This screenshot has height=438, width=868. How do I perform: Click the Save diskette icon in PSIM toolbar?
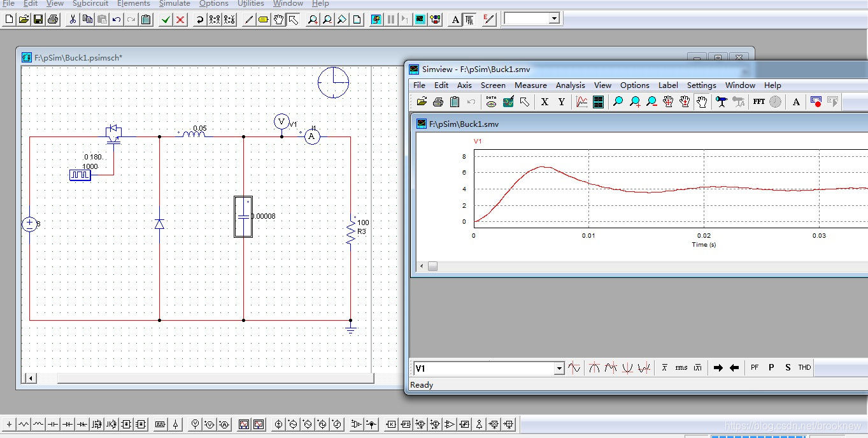38,19
